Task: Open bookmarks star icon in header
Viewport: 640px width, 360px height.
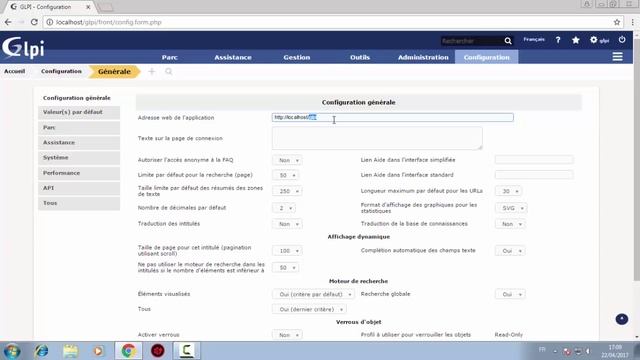Action: [x=576, y=40]
